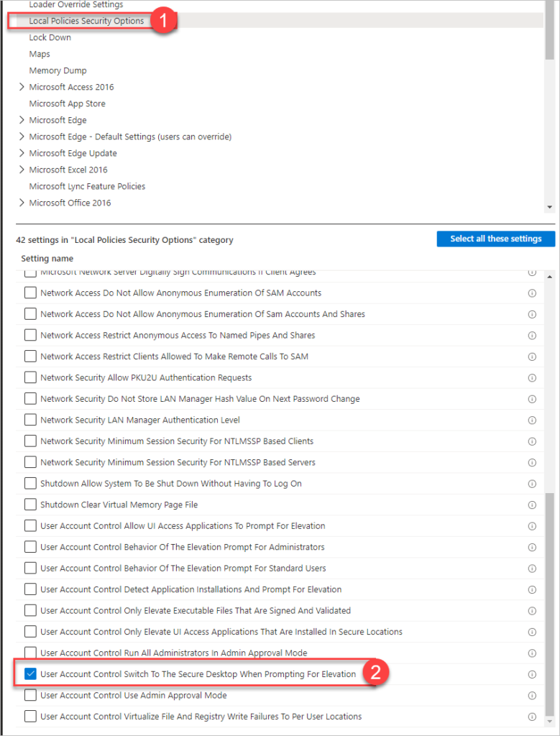The width and height of the screenshot is (560, 736).
Task: Click info icon next to User Account Control Run All Administrators In Admin Approval Mode
Action: click(532, 653)
